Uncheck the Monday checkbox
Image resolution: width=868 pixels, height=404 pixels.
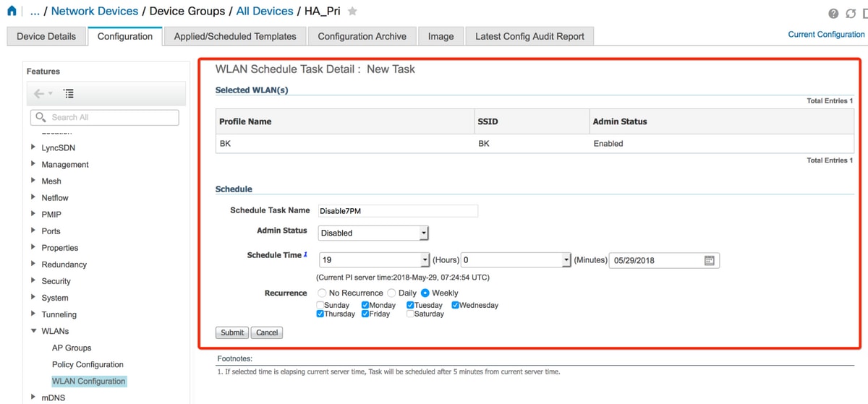[x=365, y=305]
